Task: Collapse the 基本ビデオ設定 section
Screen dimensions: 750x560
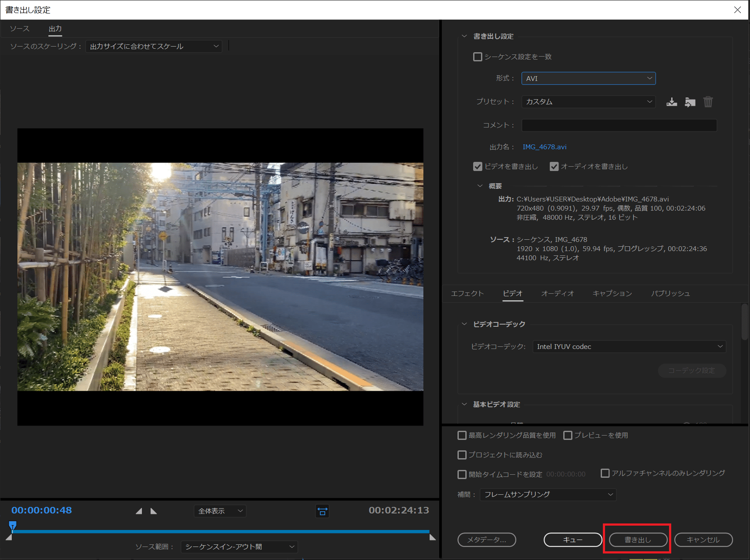Action: pos(464,404)
